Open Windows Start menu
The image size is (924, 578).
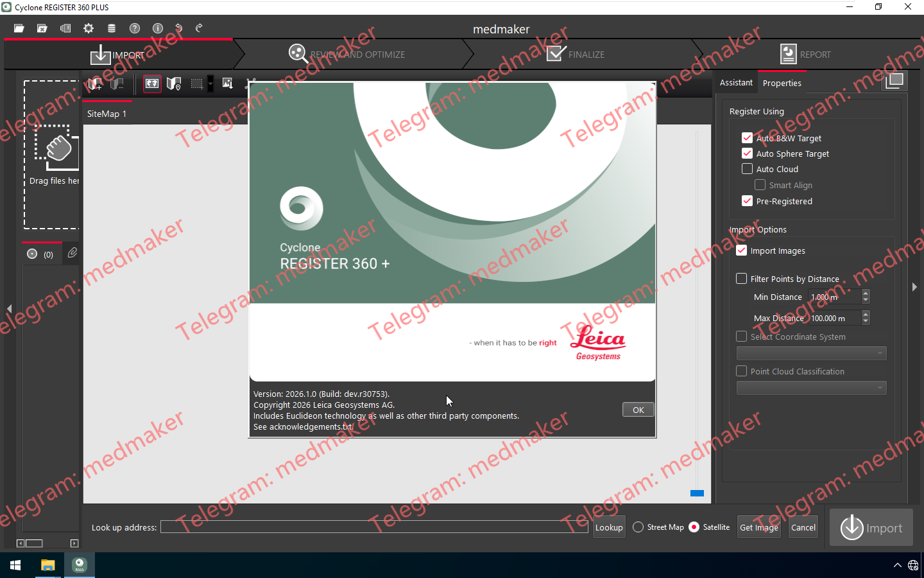pos(15,565)
